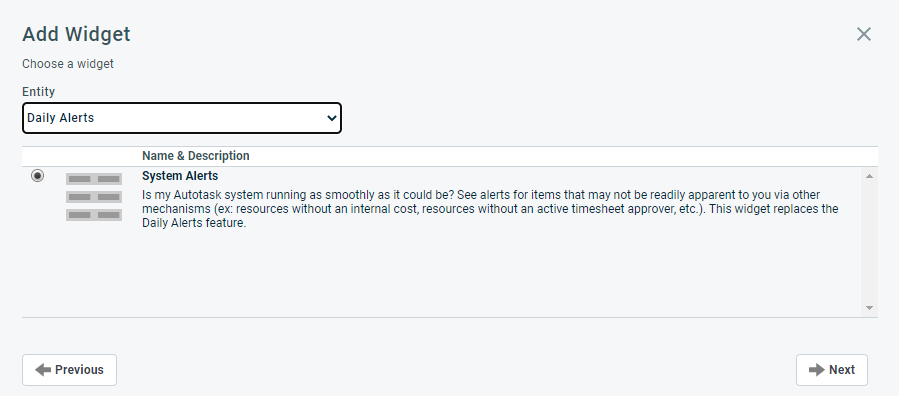Click the widget list vertical scrollbar track
Screen dimensions: 899x396
(x=869, y=242)
